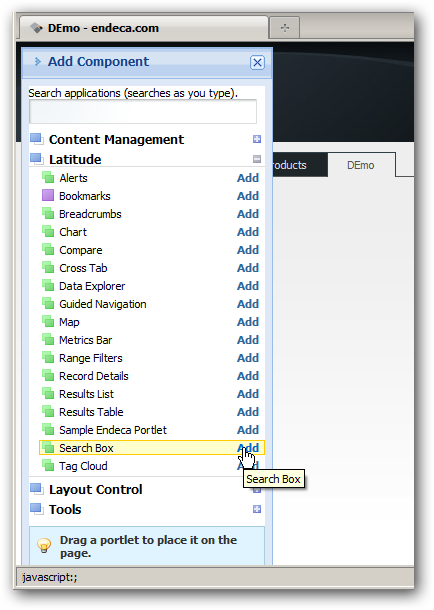434x610 pixels.
Task: Switch to the DEmo page tab
Action: pyautogui.click(x=360, y=165)
